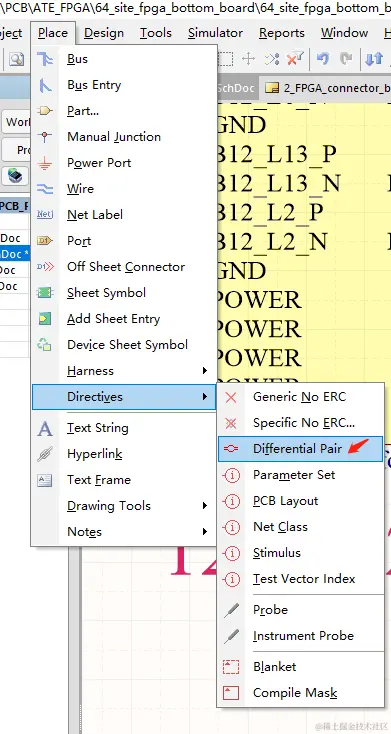
Task: Click the cross-select toolbar icon
Action: point(272,59)
